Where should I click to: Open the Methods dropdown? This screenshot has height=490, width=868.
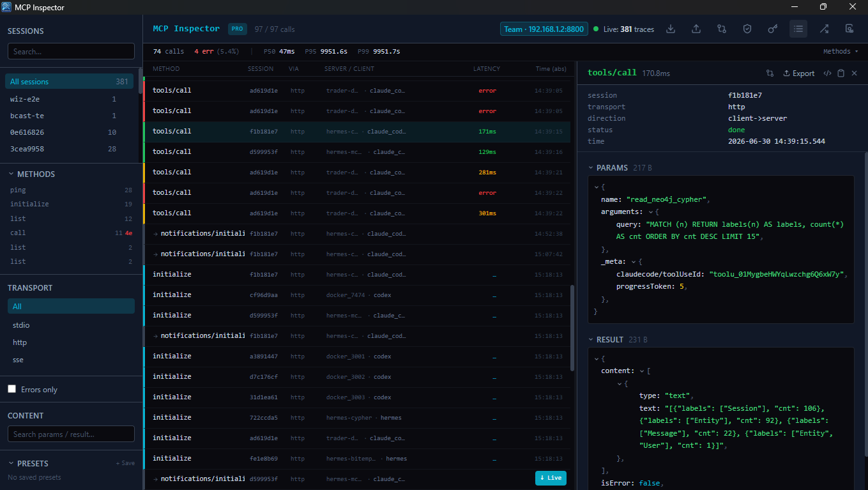tap(841, 51)
